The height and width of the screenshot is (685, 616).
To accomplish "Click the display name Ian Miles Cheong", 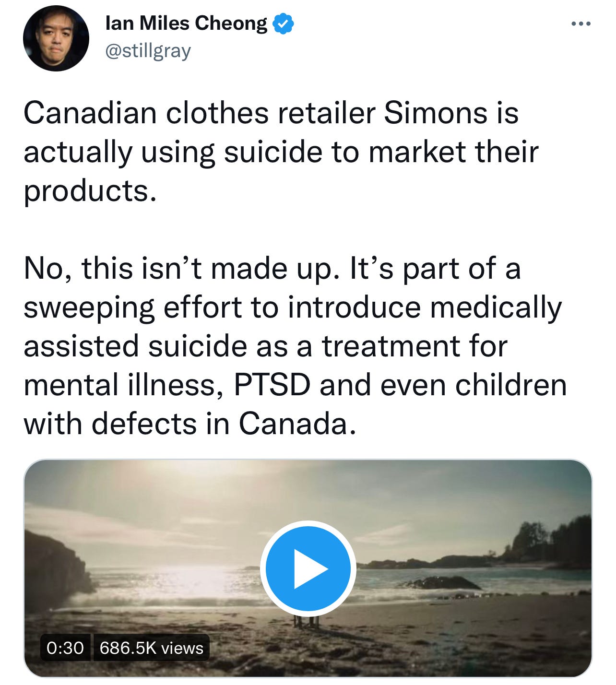I will [186, 23].
